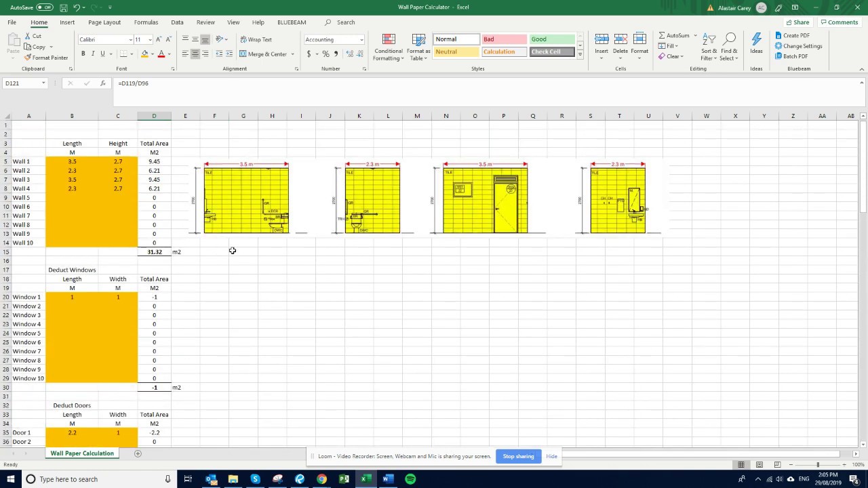Viewport: 868px width, 488px height.
Task: Expand the cell styles gallery
Action: click(580, 55)
